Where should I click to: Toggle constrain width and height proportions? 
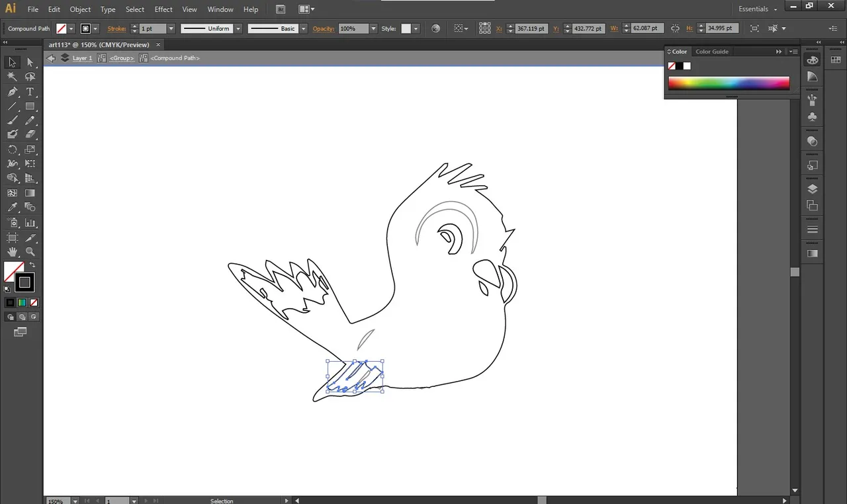tap(675, 28)
